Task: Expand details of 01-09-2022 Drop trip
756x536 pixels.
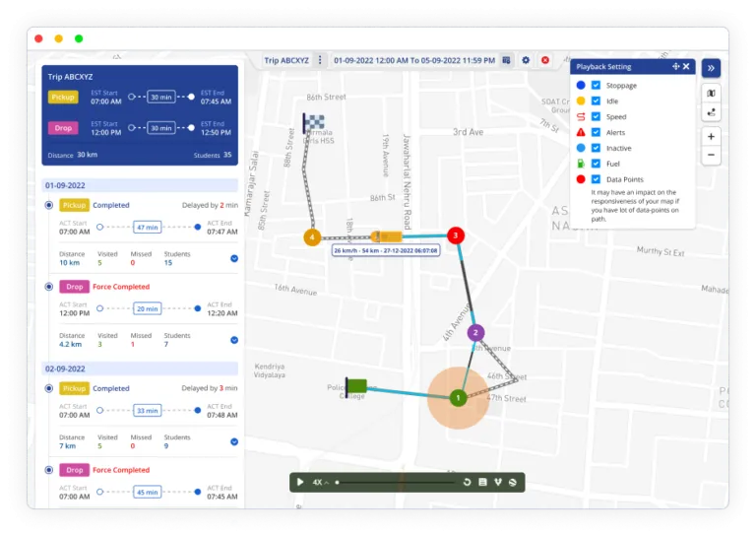Action: 234,340
